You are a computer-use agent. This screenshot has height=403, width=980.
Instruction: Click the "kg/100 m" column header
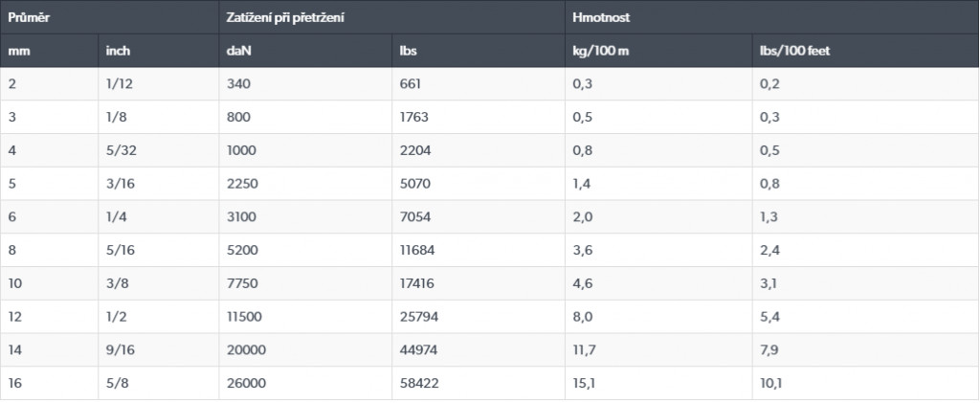[600, 51]
